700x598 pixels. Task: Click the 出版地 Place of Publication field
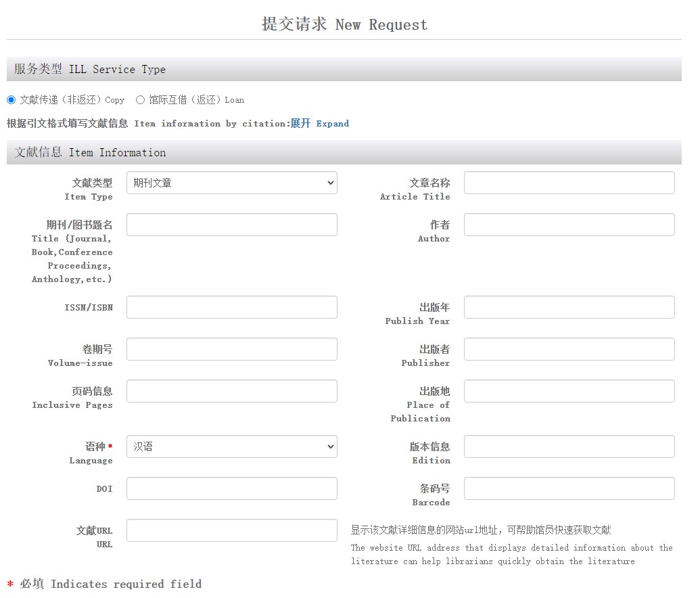[x=569, y=391]
